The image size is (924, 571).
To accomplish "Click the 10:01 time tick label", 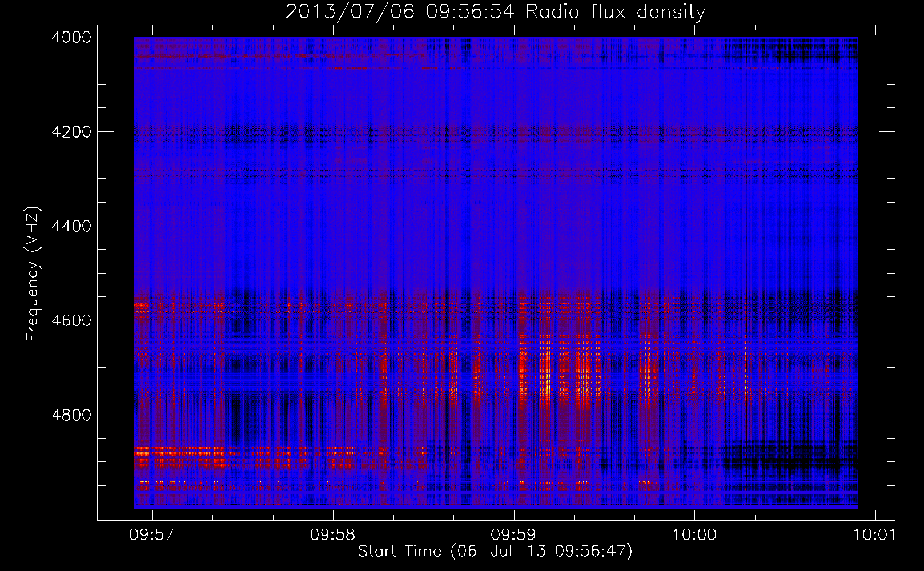I will pyautogui.click(x=874, y=534).
